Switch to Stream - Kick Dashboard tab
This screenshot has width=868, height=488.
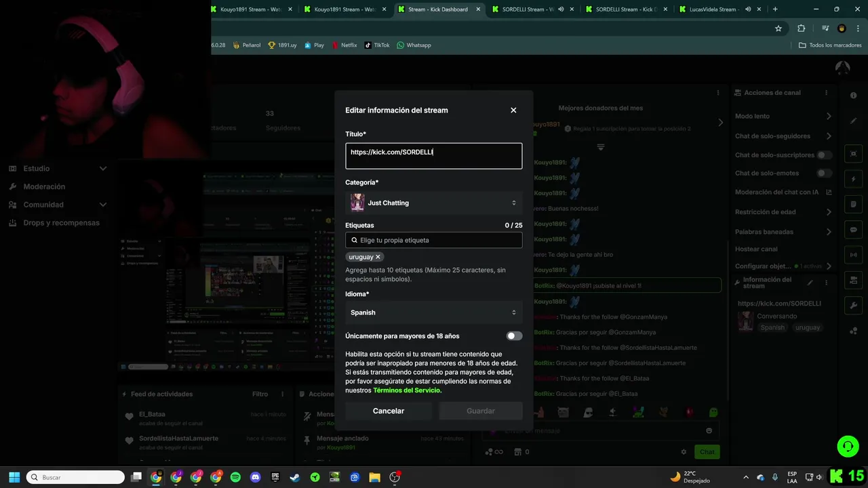pos(439,9)
